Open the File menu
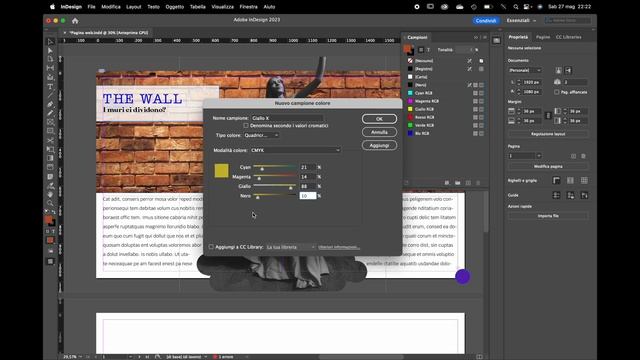Viewport: 640px width, 360px height. click(91, 7)
